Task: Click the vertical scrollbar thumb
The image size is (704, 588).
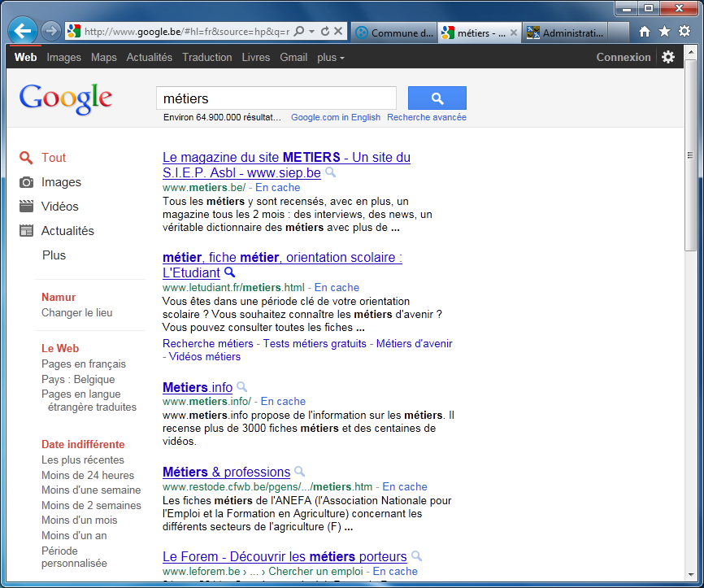Action: point(690,155)
